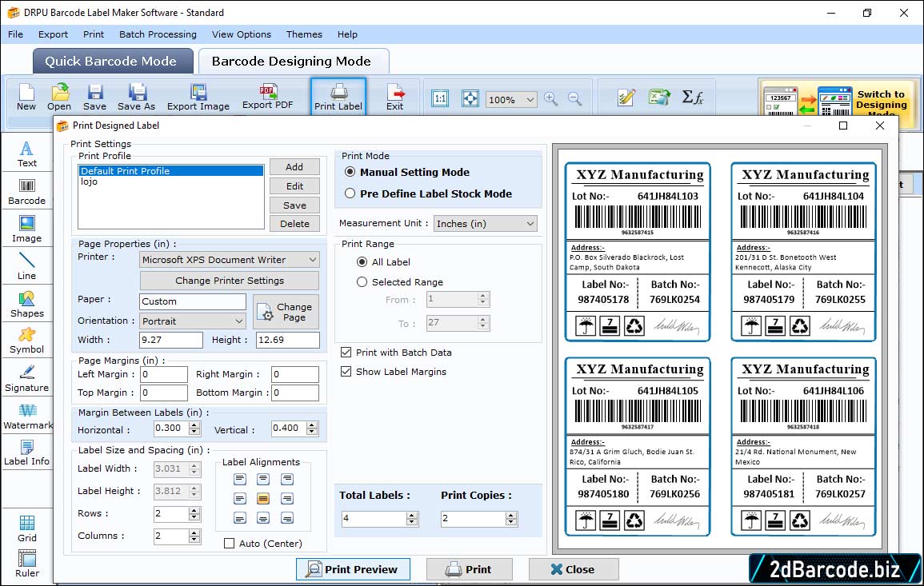Image resolution: width=924 pixels, height=586 pixels.
Task: Toggle the Grid sidebar icon
Action: pos(26,528)
